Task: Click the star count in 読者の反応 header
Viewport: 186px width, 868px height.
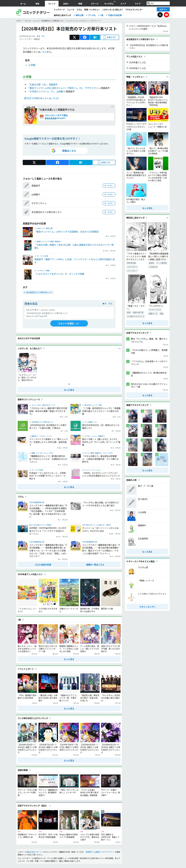Action: coord(104,304)
